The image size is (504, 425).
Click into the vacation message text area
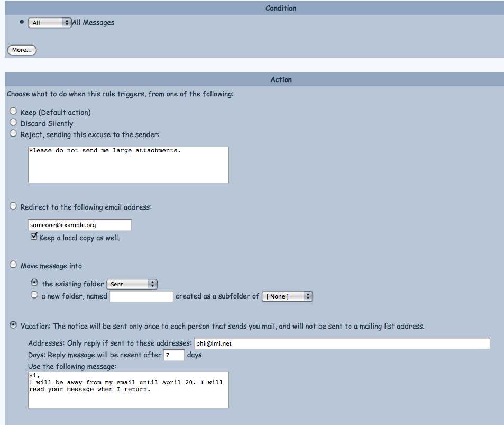[129, 390]
